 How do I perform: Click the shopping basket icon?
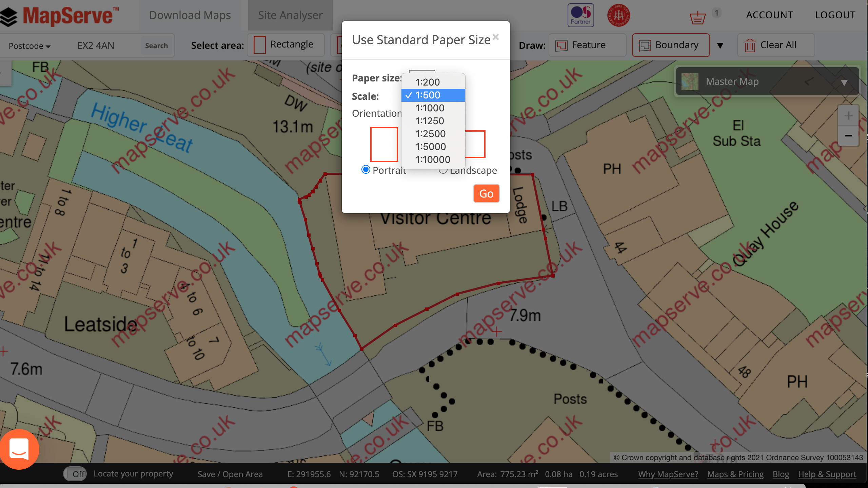point(697,17)
